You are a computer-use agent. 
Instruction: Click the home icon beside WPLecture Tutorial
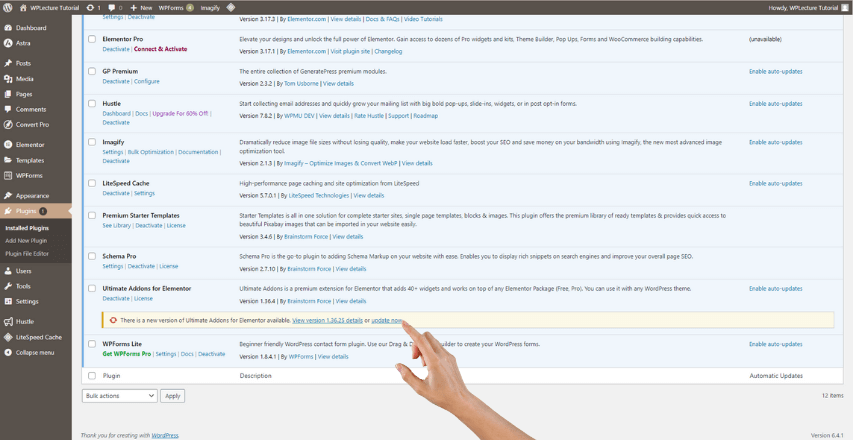coord(23,8)
